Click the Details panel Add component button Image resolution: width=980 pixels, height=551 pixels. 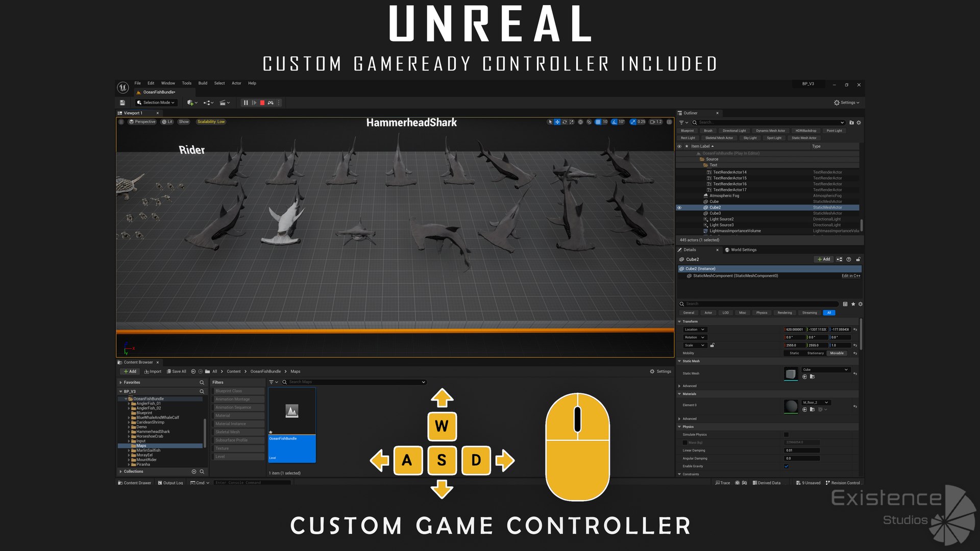tap(824, 260)
